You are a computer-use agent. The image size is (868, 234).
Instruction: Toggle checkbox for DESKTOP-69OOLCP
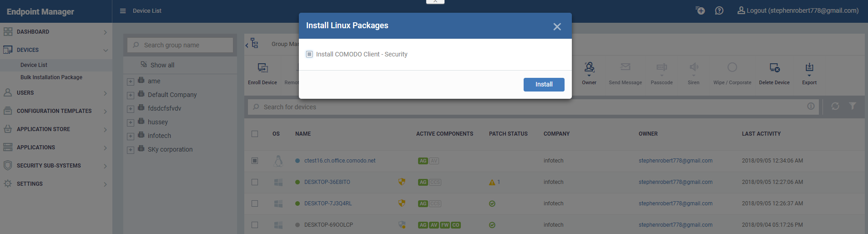[x=255, y=225]
